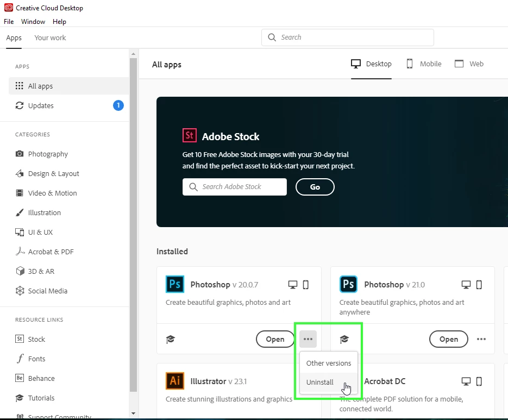Open the UI & UX category

point(40,233)
